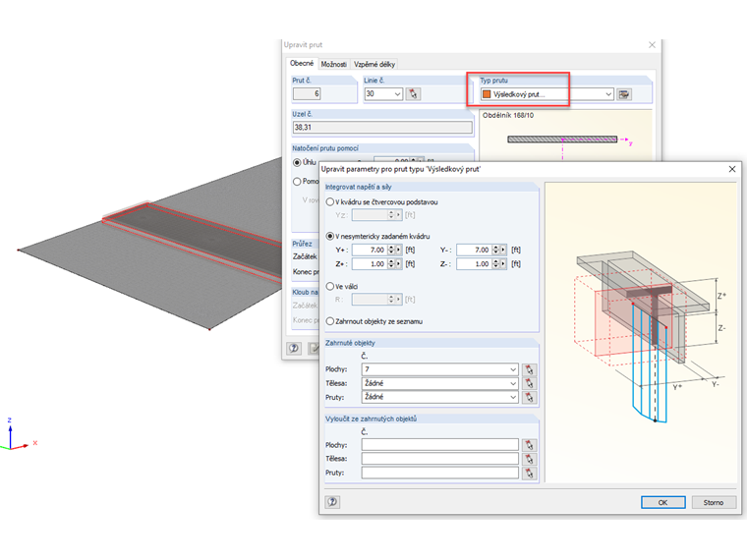Click the Z- value field

[474, 264]
